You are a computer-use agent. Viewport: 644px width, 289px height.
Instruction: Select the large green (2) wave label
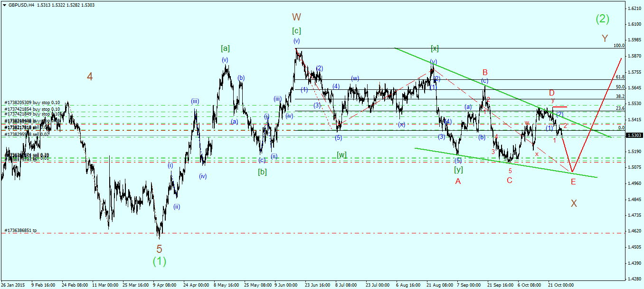click(x=603, y=19)
